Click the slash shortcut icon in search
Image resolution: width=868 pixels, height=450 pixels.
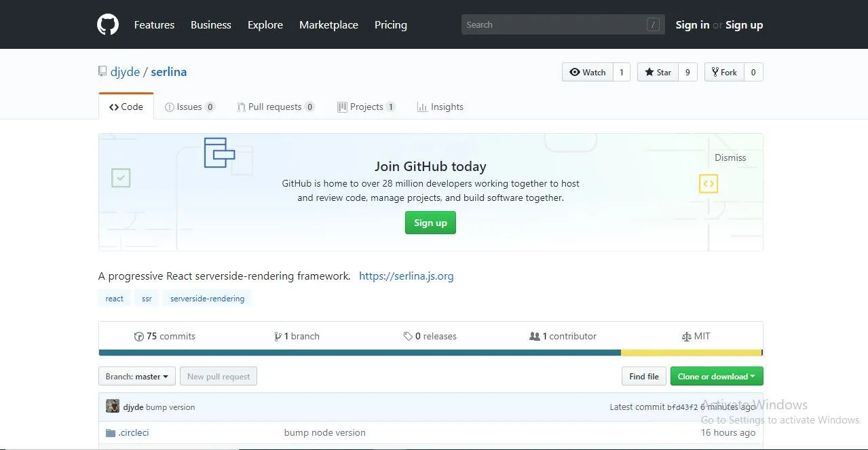pos(653,25)
